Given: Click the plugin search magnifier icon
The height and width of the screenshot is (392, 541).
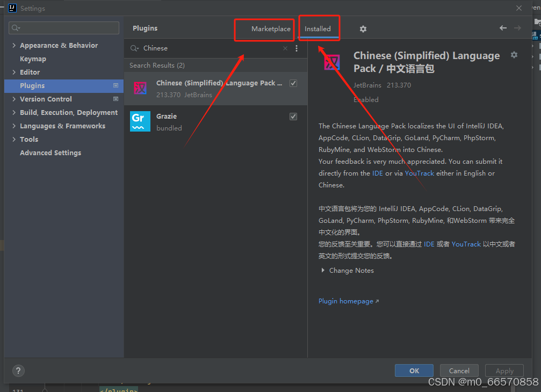Looking at the screenshot, I should 134,48.
